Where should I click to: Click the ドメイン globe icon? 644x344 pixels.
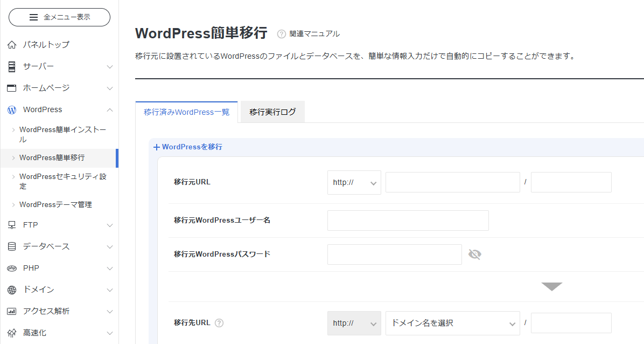coord(12,290)
